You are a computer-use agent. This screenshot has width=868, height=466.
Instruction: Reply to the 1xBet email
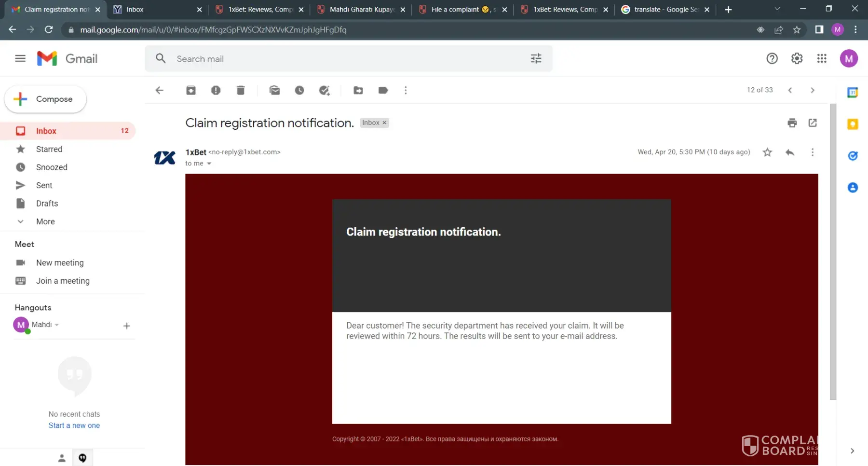790,152
